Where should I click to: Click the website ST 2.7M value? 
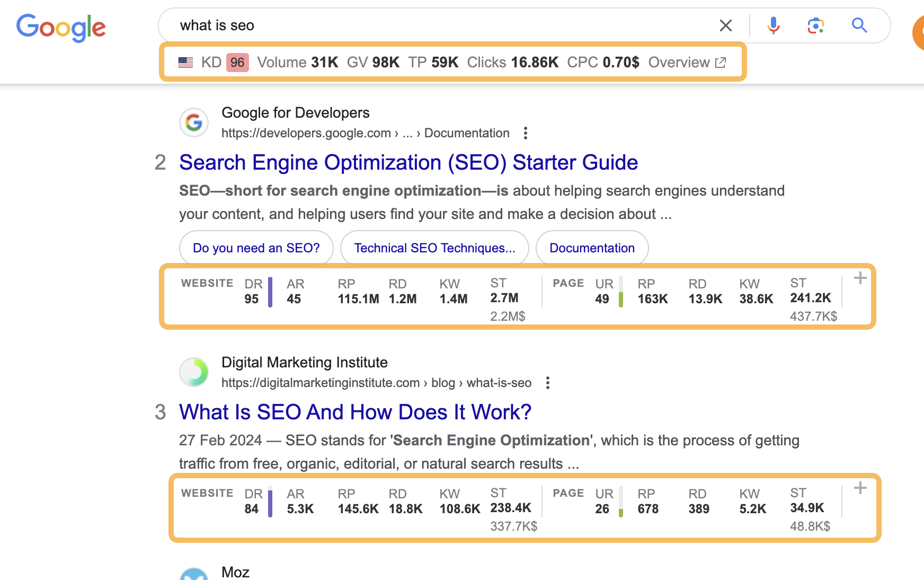(504, 298)
